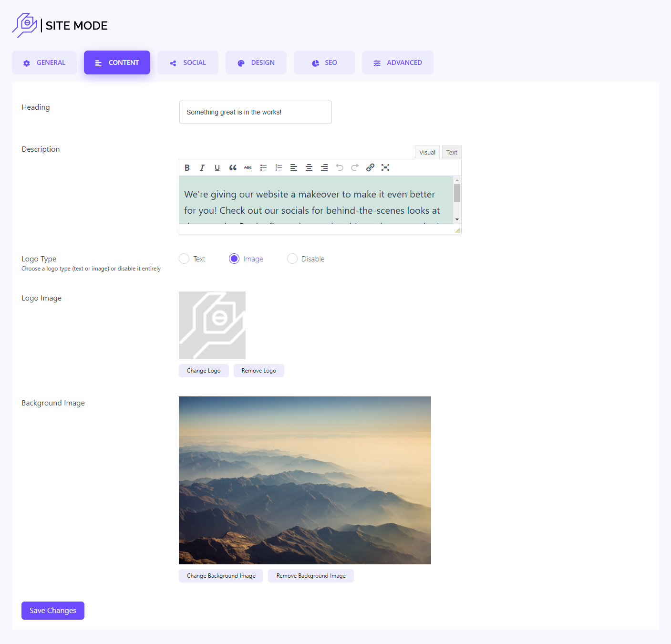Click the mountain background image preview
The image size is (671, 644).
[x=305, y=480]
